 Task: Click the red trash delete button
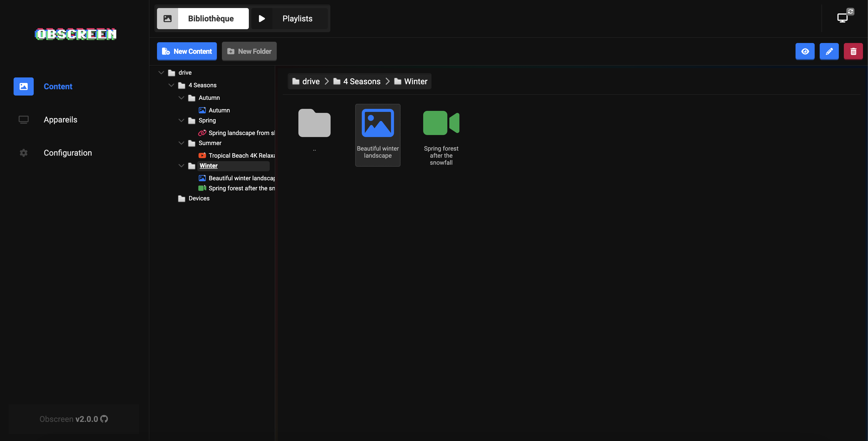pos(853,51)
